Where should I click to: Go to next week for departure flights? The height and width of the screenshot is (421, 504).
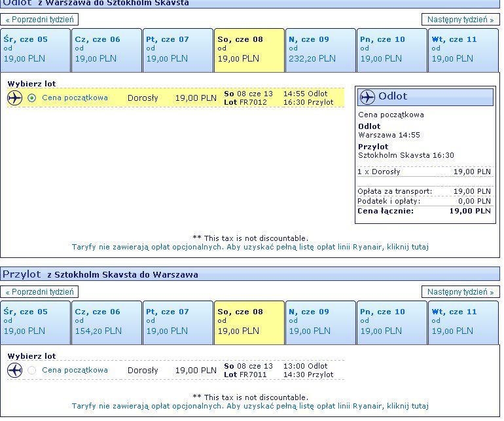point(461,20)
